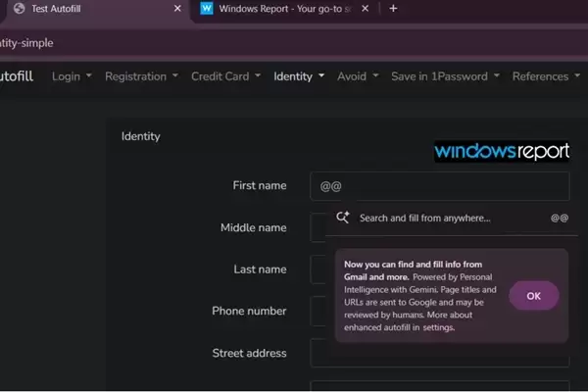
Task: Close the Windows Report tab
Action: 365,8
